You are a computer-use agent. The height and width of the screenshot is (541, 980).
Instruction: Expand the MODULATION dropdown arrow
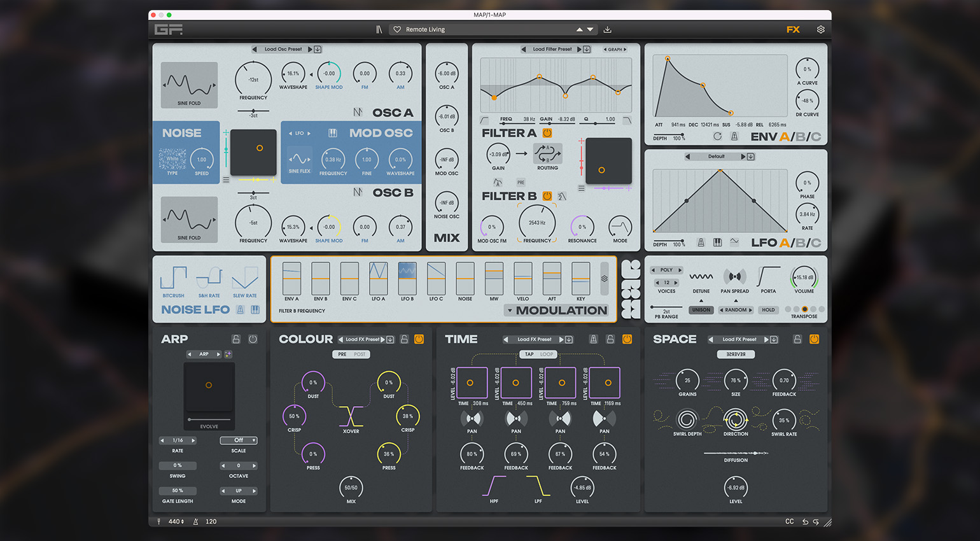(x=509, y=311)
